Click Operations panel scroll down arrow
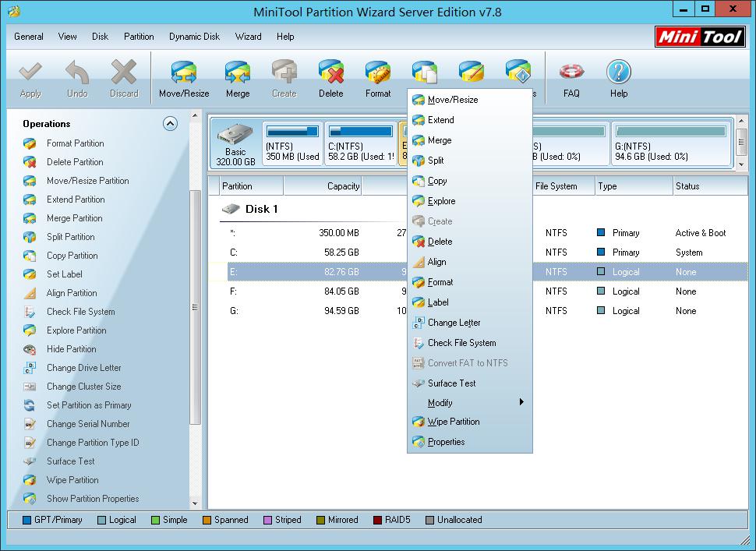The image size is (756, 551). [195, 503]
